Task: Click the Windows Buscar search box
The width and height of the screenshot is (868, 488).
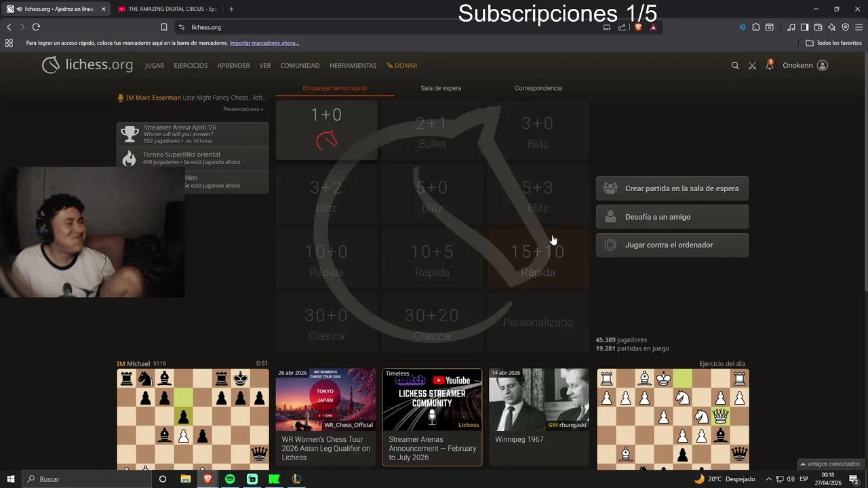Action: click(87, 479)
